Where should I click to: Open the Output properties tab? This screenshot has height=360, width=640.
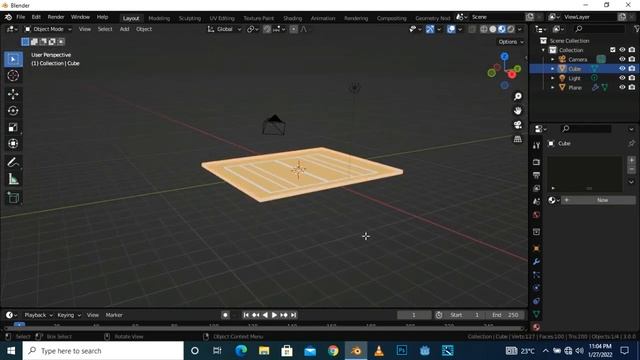[536, 175]
